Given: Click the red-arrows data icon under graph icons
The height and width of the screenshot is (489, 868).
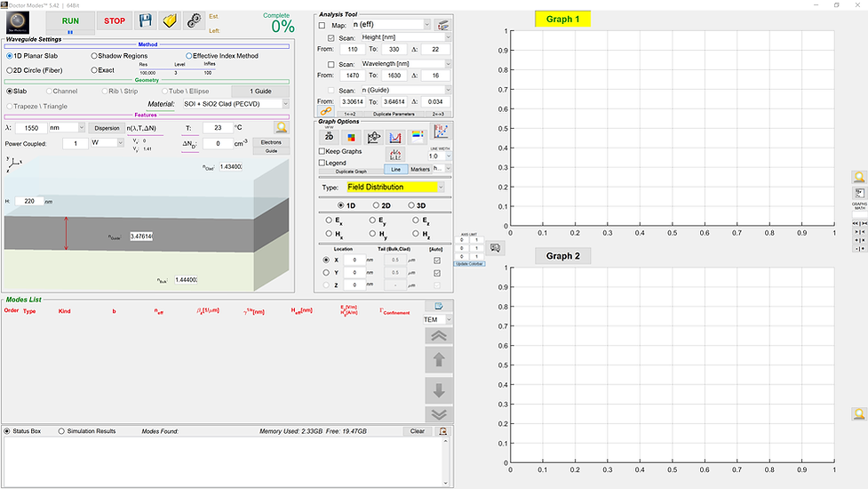Looking at the screenshot, I should (x=395, y=155).
